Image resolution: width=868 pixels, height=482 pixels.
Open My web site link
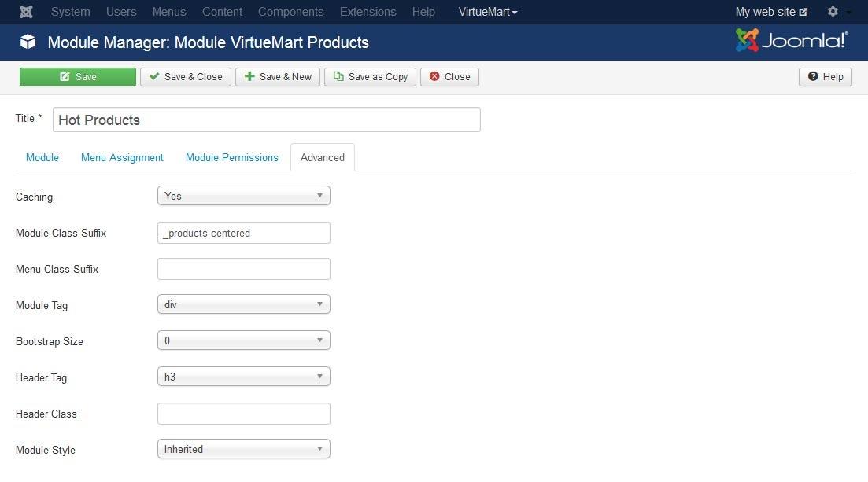point(770,12)
